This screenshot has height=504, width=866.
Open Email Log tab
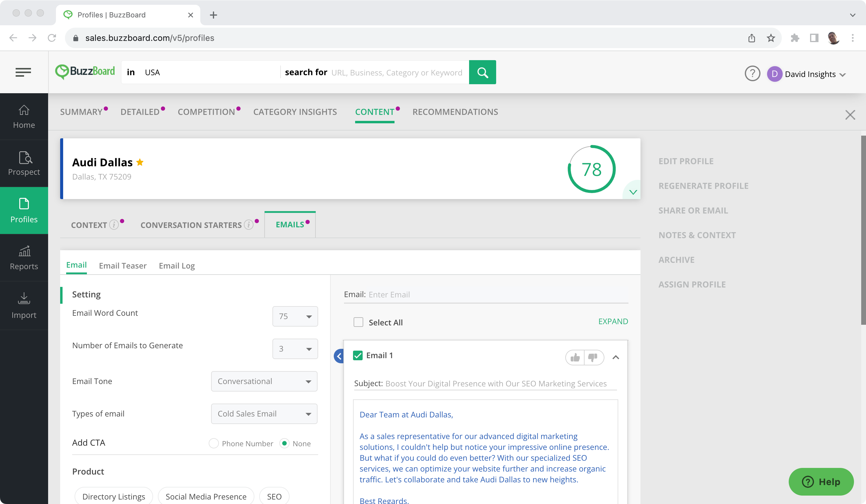[x=177, y=266]
